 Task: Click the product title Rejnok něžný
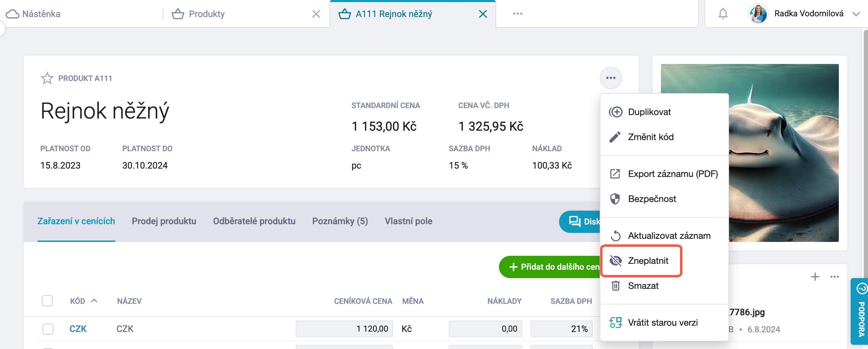(x=105, y=111)
